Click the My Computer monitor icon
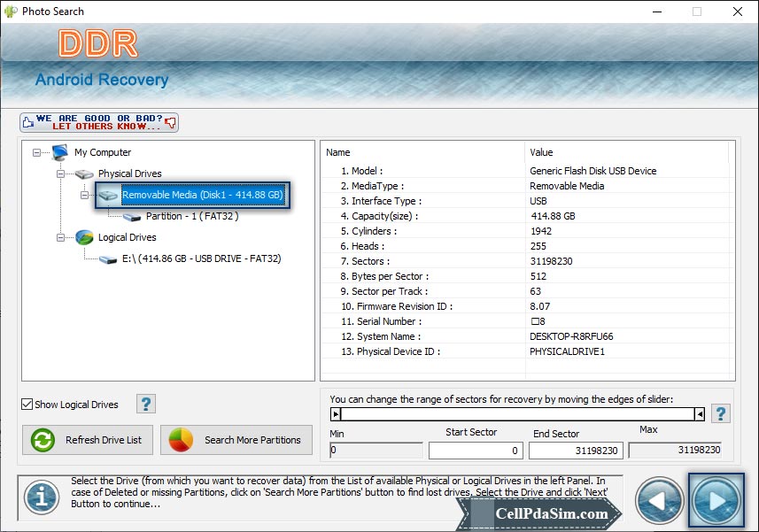This screenshot has width=759, height=532. [60, 152]
